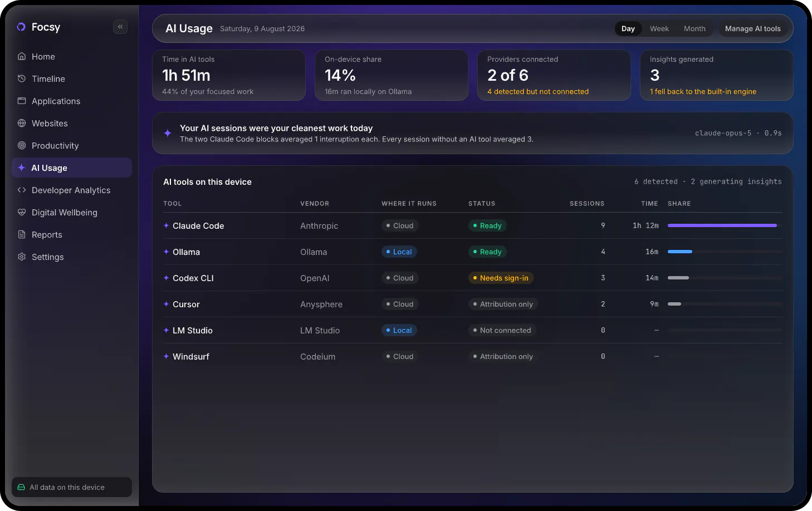Click the Applications window icon
The image size is (812, 511).
coord(22,101)
